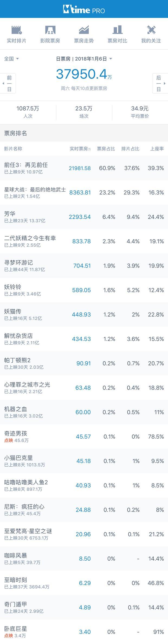
Task: Go to next day with 后一日 arrow
Action: point(160,83)
